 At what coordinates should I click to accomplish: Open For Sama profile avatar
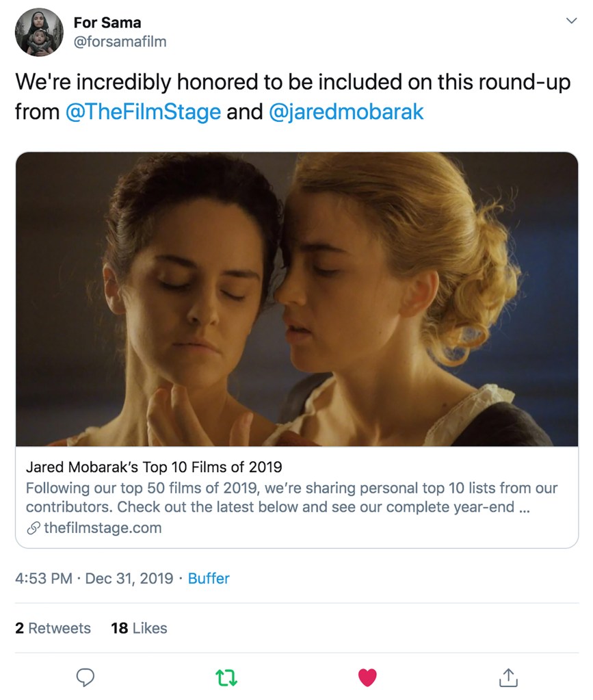pos(39,32)
